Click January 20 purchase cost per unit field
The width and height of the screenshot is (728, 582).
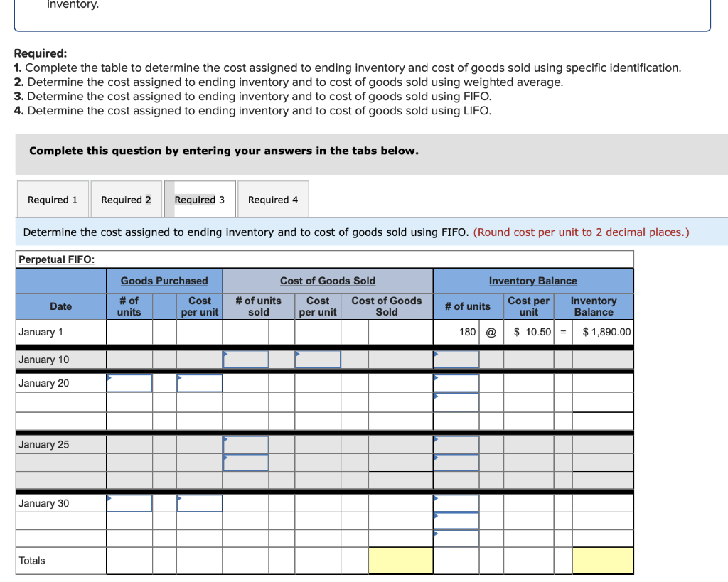point(200,383)
